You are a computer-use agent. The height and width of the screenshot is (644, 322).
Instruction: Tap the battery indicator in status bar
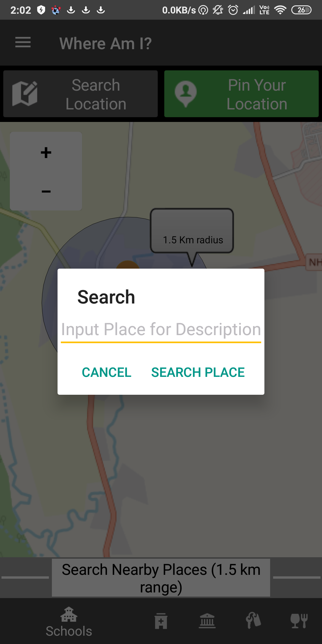(x=301, y=10)
